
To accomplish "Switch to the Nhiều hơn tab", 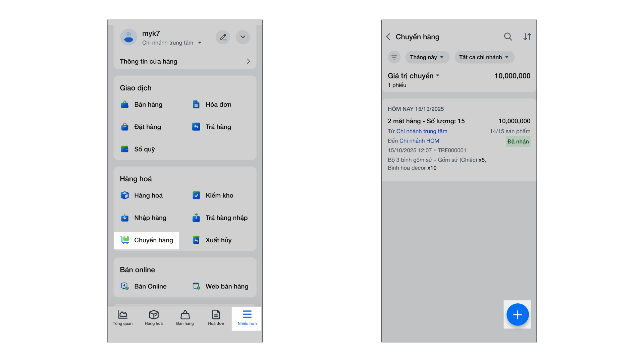I will click(x=247, y=318).
